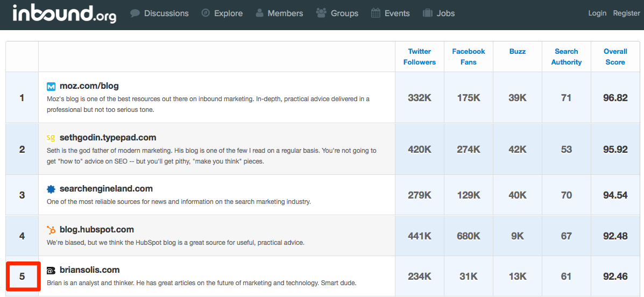Click the 92.46 overall score
644x297 pixels.
(615, 277)
